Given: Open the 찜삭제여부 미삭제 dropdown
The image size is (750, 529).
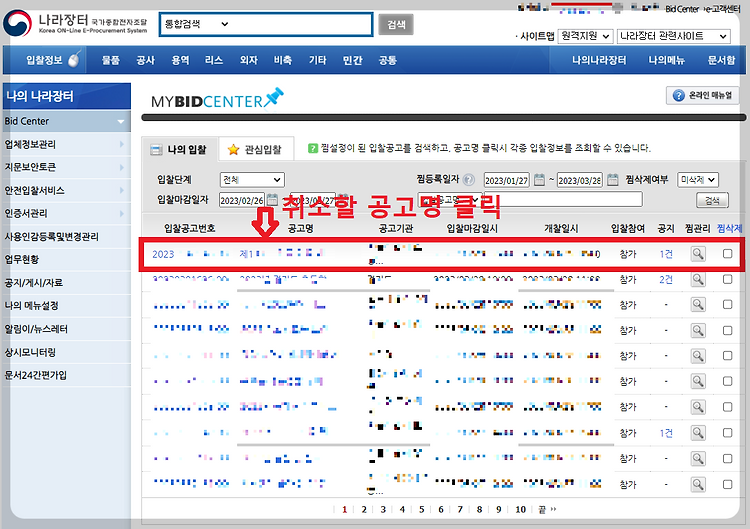Looking at the screenshot, I should point(698,179).
